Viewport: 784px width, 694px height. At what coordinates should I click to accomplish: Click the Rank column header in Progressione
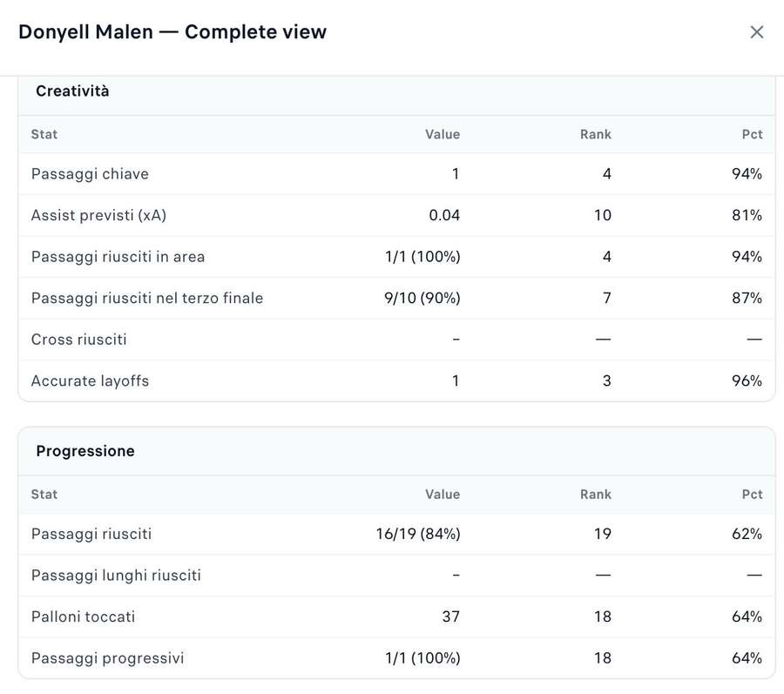tap(596, 495)
